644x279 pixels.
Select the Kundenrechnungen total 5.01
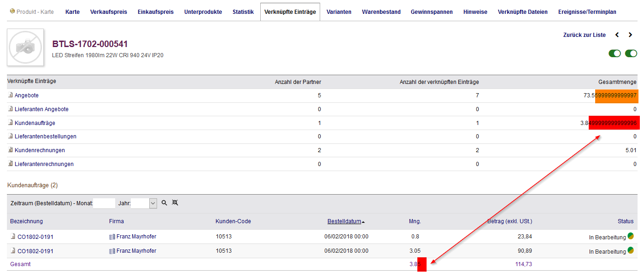[630, 150]
